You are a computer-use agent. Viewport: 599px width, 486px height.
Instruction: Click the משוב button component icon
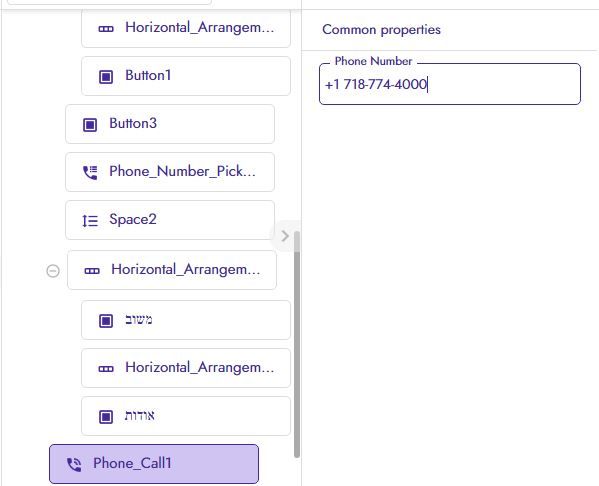[x=106, y=321]
